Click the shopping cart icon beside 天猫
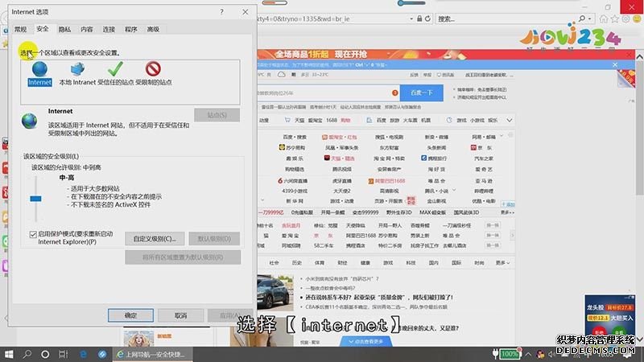This screenshot has height=362, width=644. coord(287,120)
